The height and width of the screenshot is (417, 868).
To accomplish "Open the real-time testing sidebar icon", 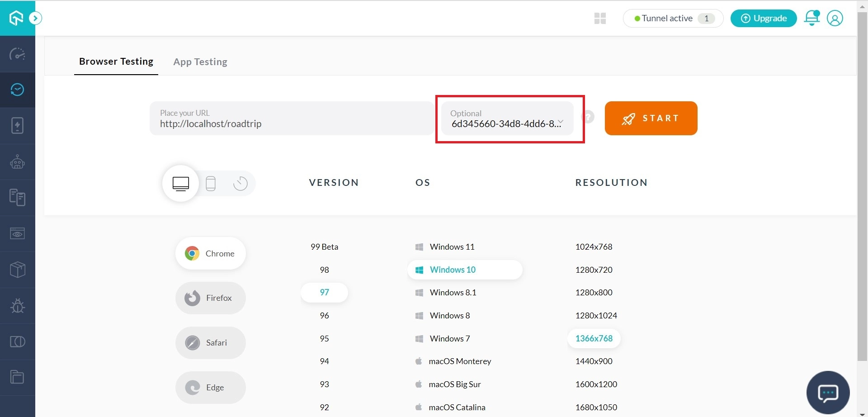I will (x=17, y=90).
